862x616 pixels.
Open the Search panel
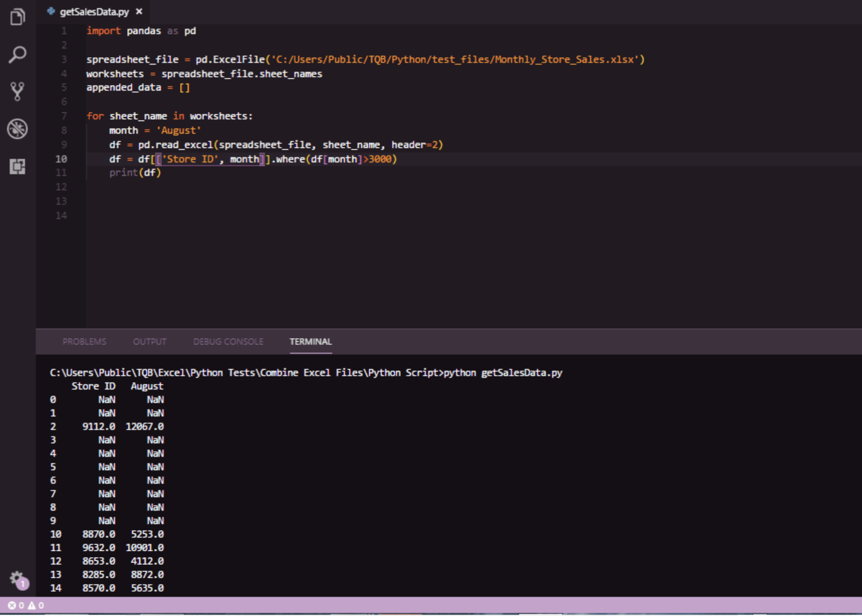18,54
